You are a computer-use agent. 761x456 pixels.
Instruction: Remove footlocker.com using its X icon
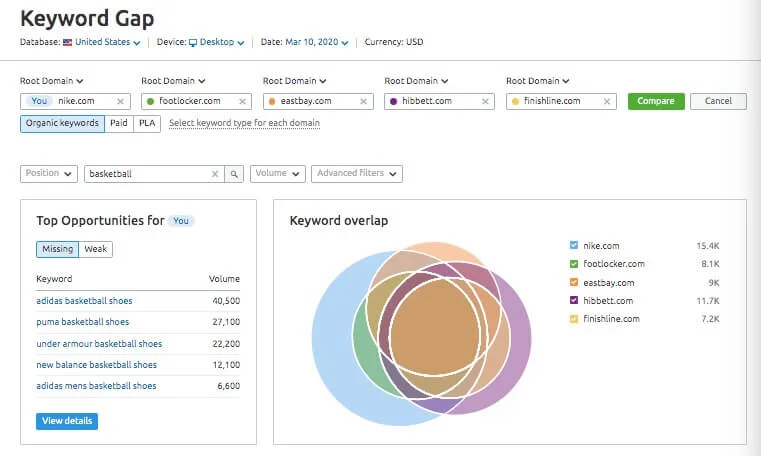(243, 101)
